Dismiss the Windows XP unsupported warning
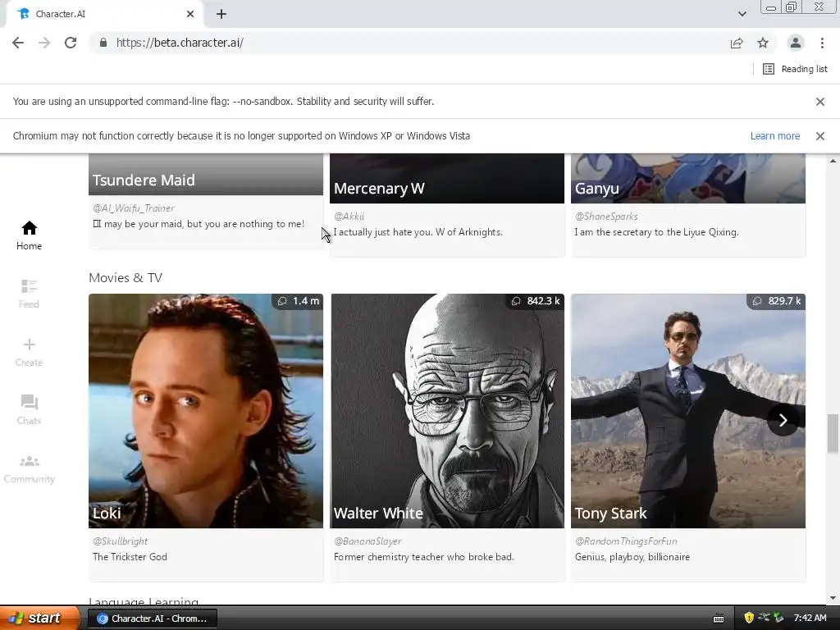 (819, 136)
